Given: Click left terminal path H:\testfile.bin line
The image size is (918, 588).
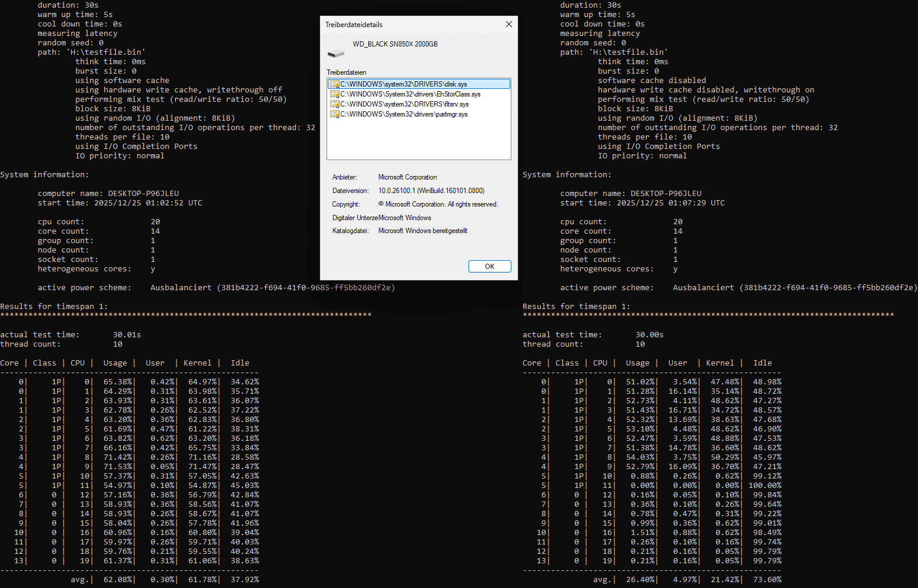Looking at the screenshot, I should coord(91,52).
